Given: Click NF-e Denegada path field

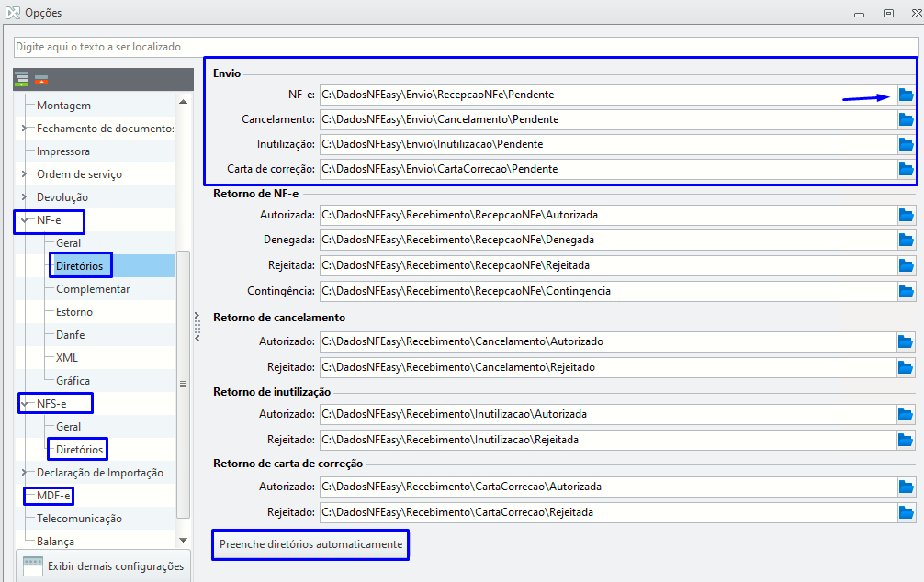Looking at the screenshot, I should [x=608, y=240].
